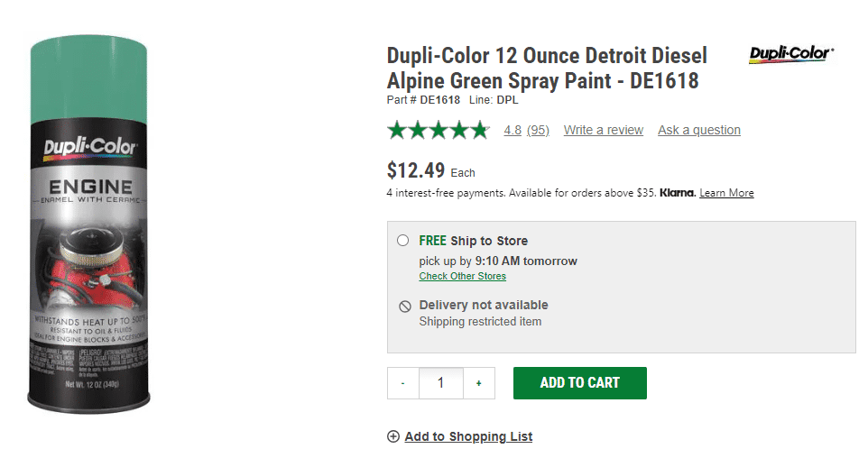Screen dimensions: 868x458
Task: Click the quantity input field
Action: pyautogui.click(x=440, y=383)
